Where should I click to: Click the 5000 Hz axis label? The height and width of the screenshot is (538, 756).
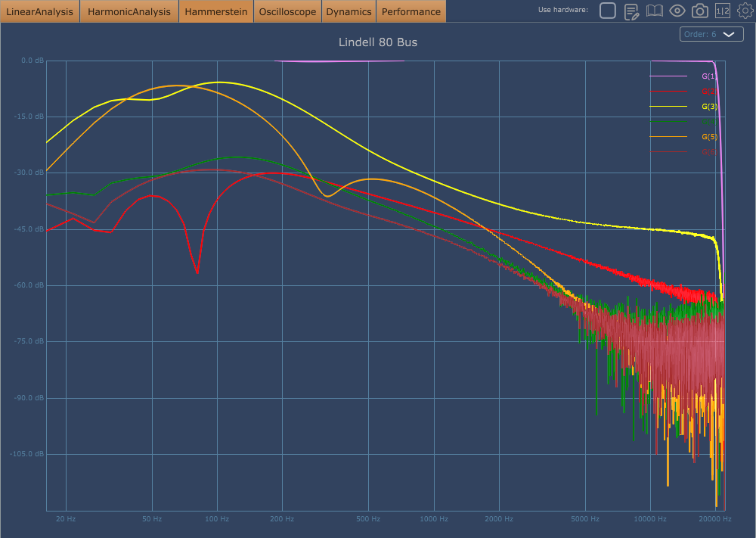coord(585,519)
